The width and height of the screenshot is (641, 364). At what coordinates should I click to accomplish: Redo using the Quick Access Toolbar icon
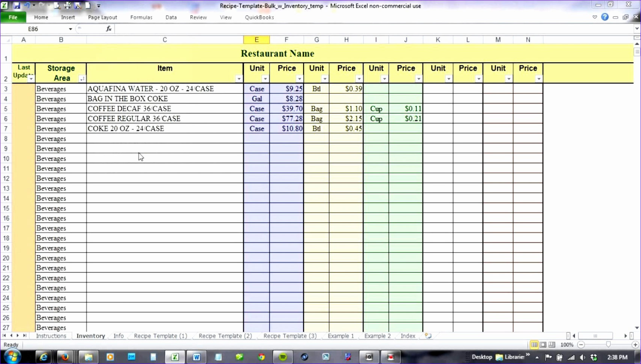tap(41, 5)
